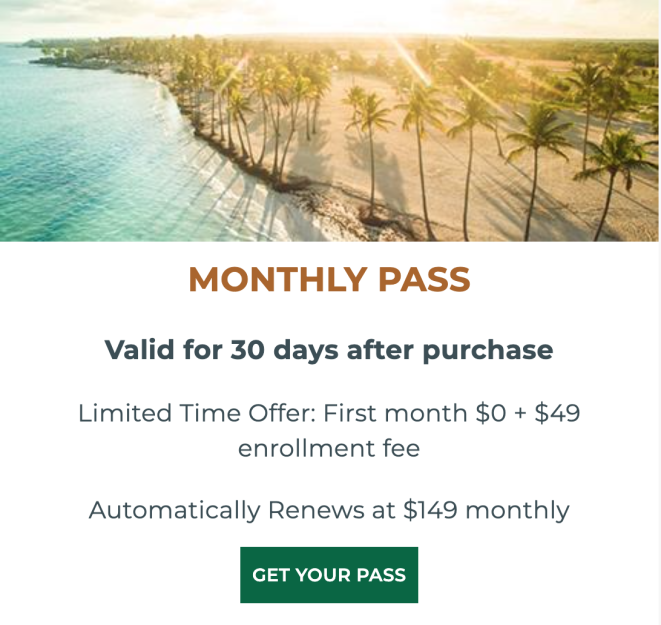Click the 'enrollment fee' text line

pos(329,448)
